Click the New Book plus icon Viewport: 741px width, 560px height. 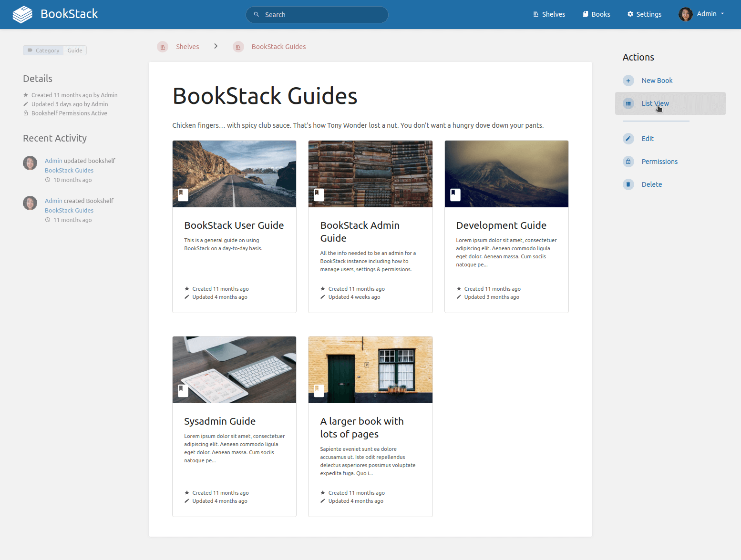click(x=628, y=81)
